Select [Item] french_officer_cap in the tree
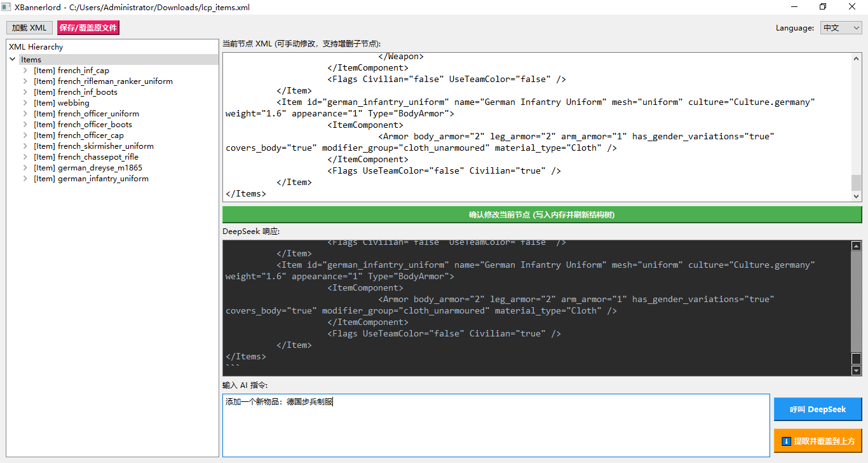 click(x=79, y=135)
